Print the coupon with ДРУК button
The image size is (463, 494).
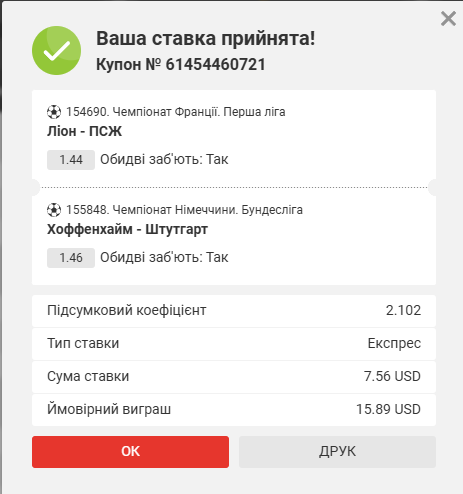337,452
